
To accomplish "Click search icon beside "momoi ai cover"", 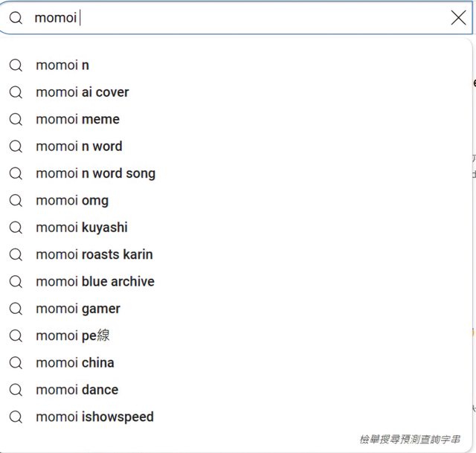I will (x=16, y=92).
